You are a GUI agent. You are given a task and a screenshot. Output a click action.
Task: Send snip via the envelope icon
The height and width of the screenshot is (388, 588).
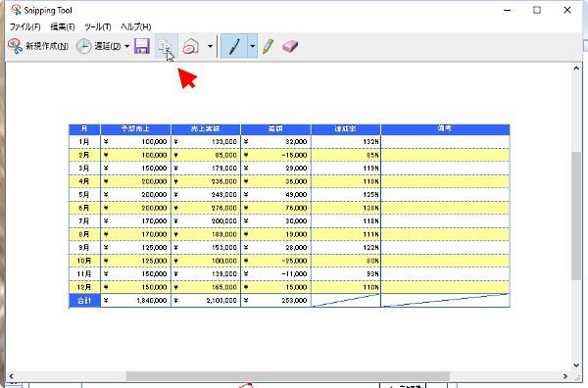tap(191, 46)
